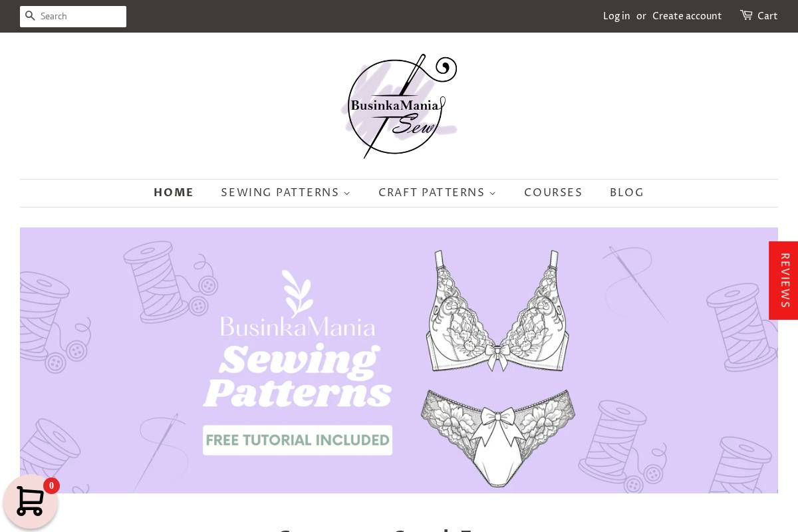798x532 pixels.
Task: Expand the Sewing Patterns chevron
Action: pos(347,194)
